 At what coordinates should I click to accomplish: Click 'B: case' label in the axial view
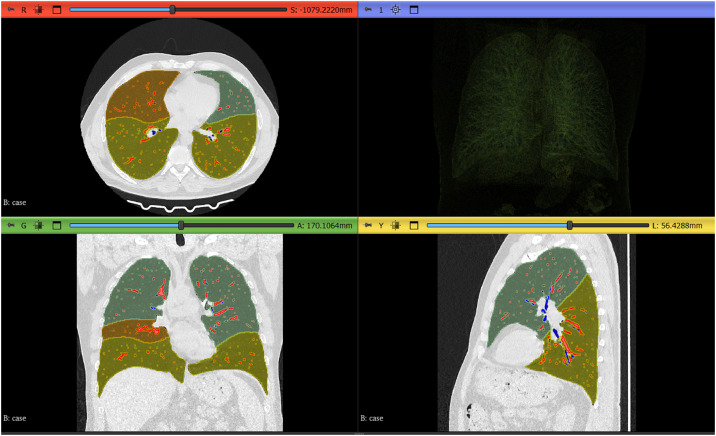point(15,202)
